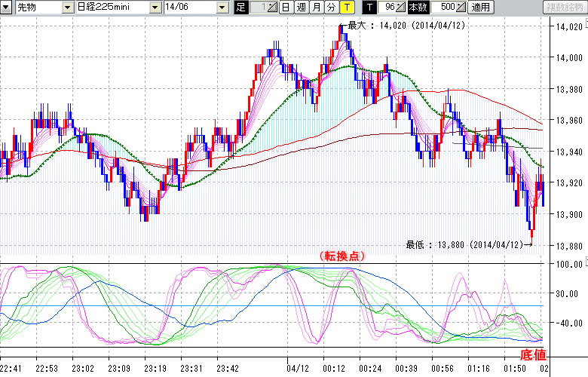Image resolution: width=588 pixels, height=377 pixels.
Task: Switch to daily chart with 日 button
Action: point(286,8)
